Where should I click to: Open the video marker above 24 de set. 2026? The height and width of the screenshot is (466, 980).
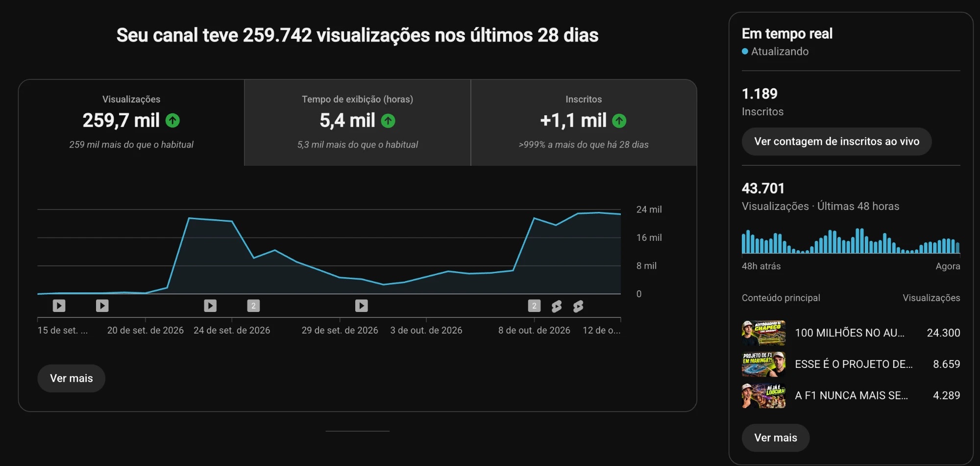[x=210, y=306]
